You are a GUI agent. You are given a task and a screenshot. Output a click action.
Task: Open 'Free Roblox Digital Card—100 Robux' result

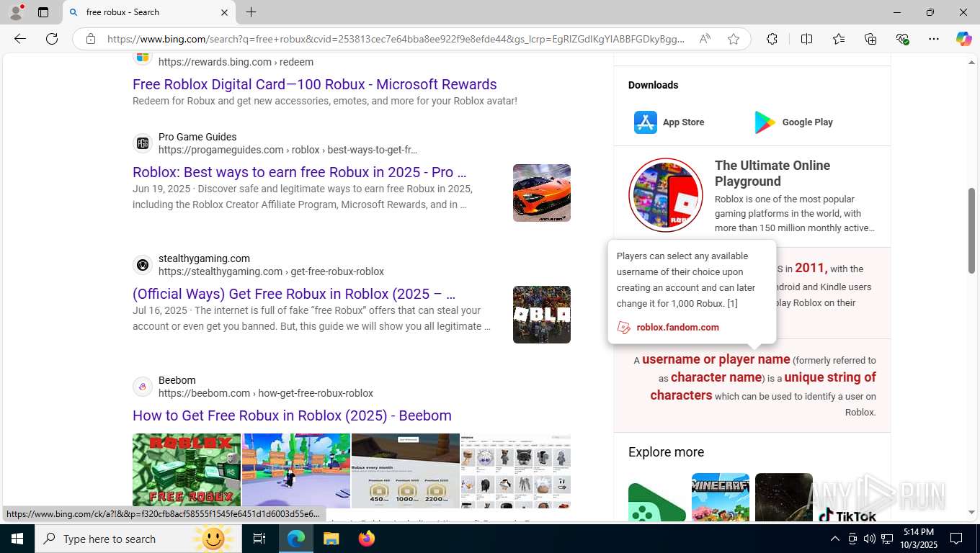(x=315, y=84)
